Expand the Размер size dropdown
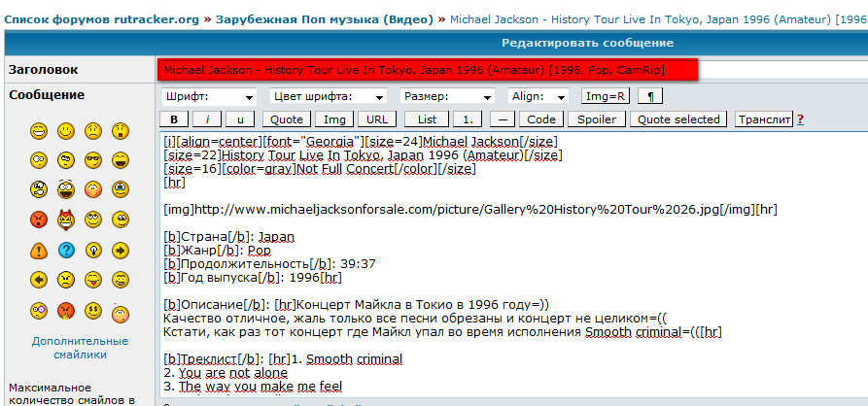Screen dimensions: 868x406 [x=447, y=97]
